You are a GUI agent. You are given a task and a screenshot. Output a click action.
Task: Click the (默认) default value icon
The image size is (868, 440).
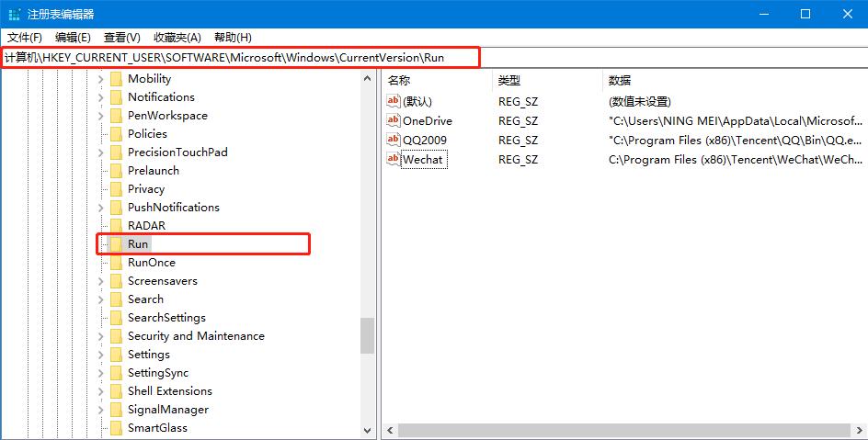394,101
